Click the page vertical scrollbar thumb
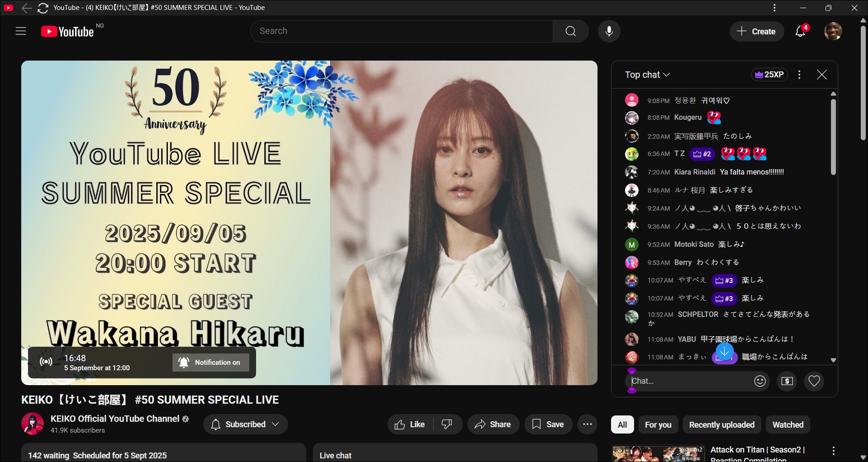 tap(863, 82)
